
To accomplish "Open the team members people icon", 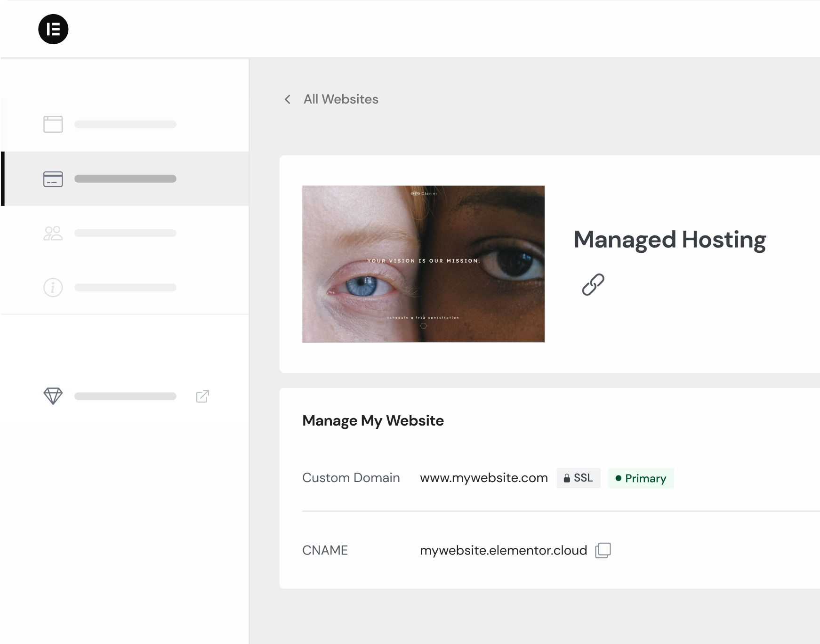I will click(53, 233).
